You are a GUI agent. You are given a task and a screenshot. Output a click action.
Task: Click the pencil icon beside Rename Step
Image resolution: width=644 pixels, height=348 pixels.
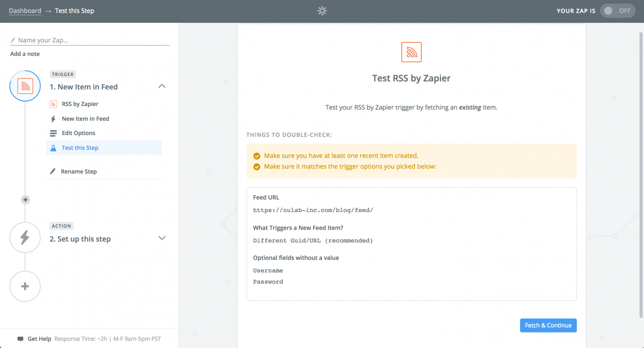(x=53, y=171)
